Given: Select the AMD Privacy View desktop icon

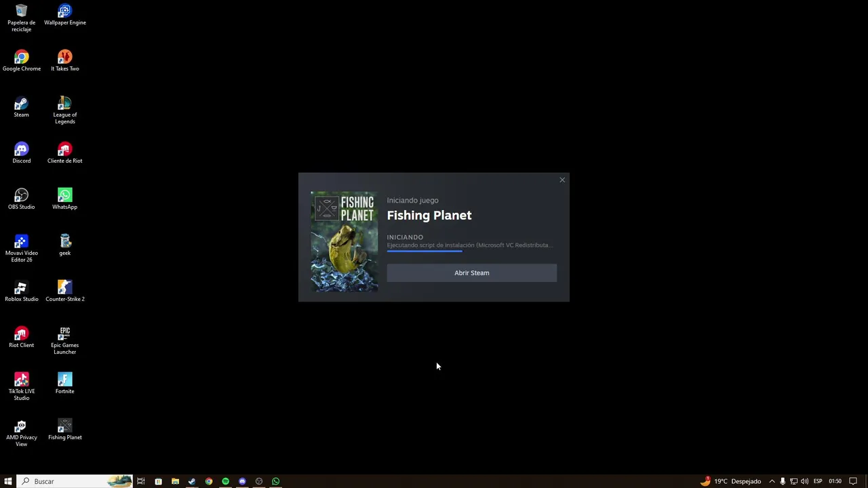Looking at the screenshot, I should (x=22, y=432).
